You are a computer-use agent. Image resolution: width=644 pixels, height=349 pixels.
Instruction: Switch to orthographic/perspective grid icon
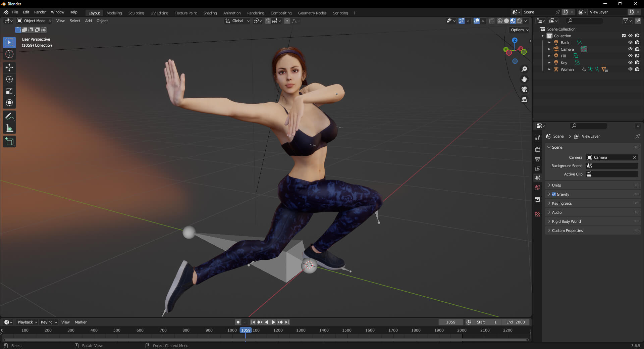pos(524,100)
